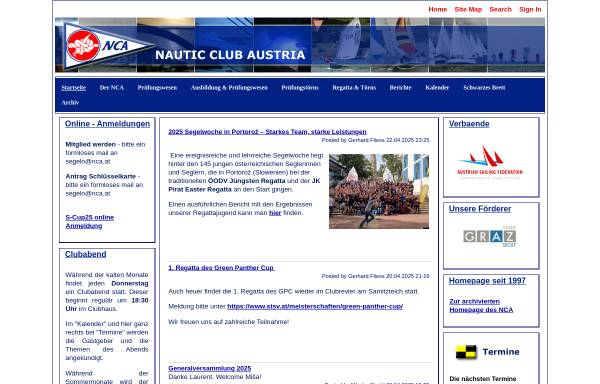Click 'Mitglied werden' bold text
The width and height of the screenshot is (600, 384).
coord(90,145)
